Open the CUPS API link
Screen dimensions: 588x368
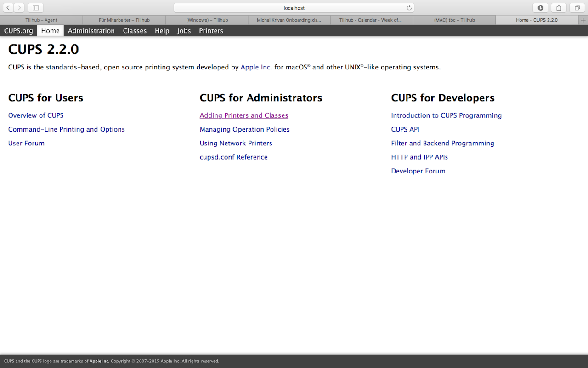405,129
